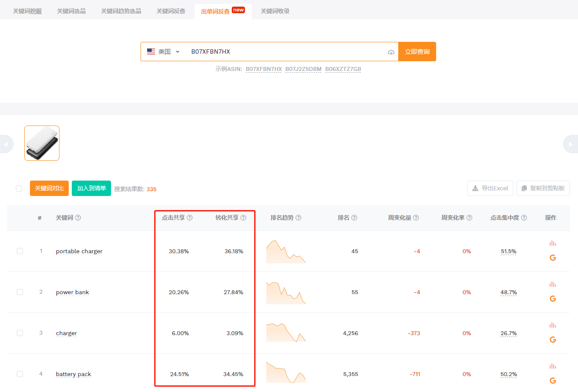Viewport: 578px width, 392px height.
Task: Switch to the 关键词挖掘 tab
Action: coord(26,10)
